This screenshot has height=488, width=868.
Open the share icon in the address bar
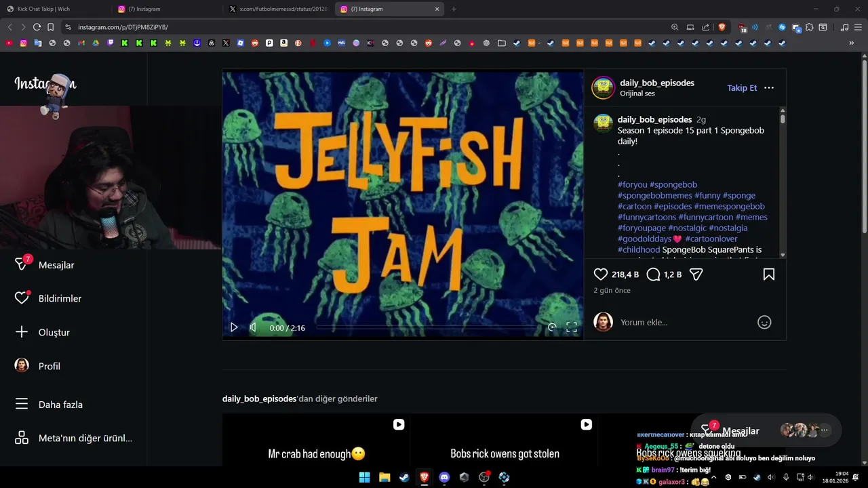pyautogui.click(x=705, y=27)
